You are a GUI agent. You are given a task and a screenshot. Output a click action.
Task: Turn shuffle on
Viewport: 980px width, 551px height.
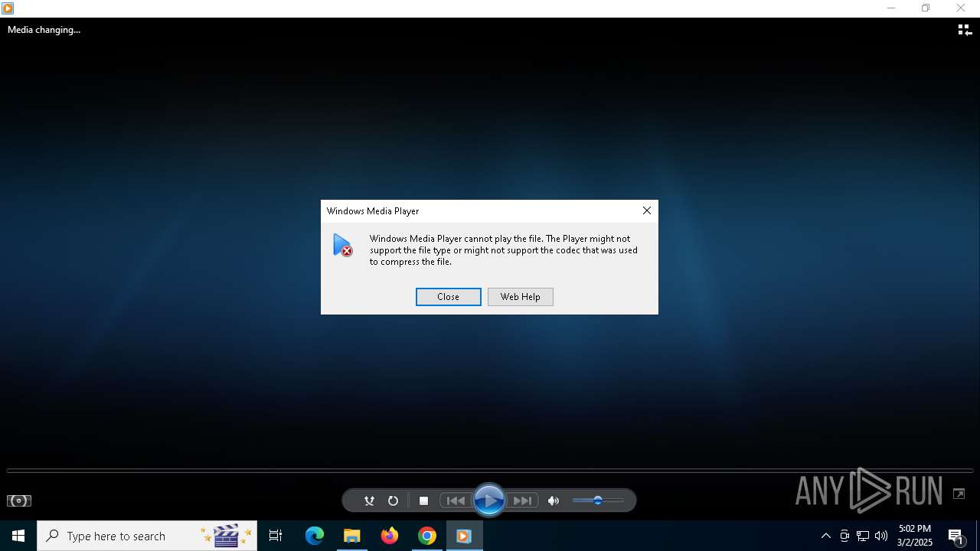point(369,500)
